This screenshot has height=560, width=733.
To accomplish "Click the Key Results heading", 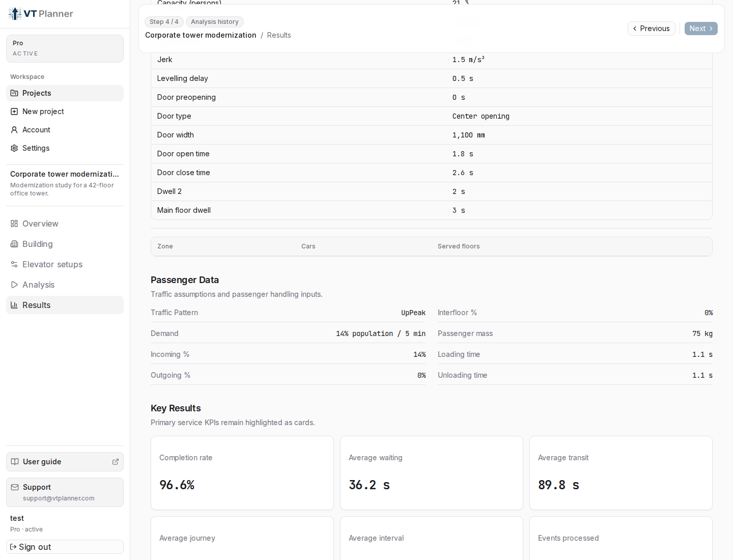I will pos(176,408).
